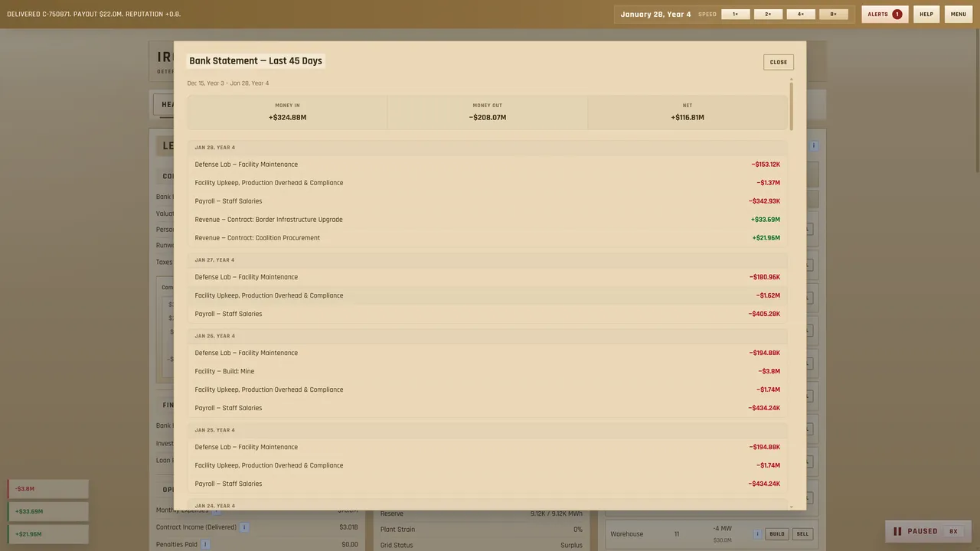Set game speed to 1×
This screenshot has height=551, width=980.
click(x=736, y=14)
